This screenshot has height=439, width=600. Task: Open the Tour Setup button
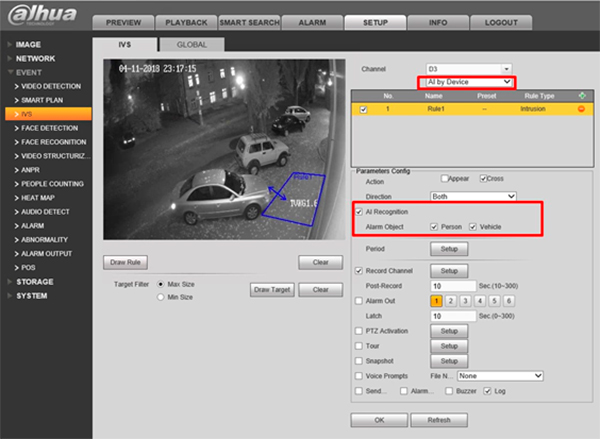coord(449,346)
